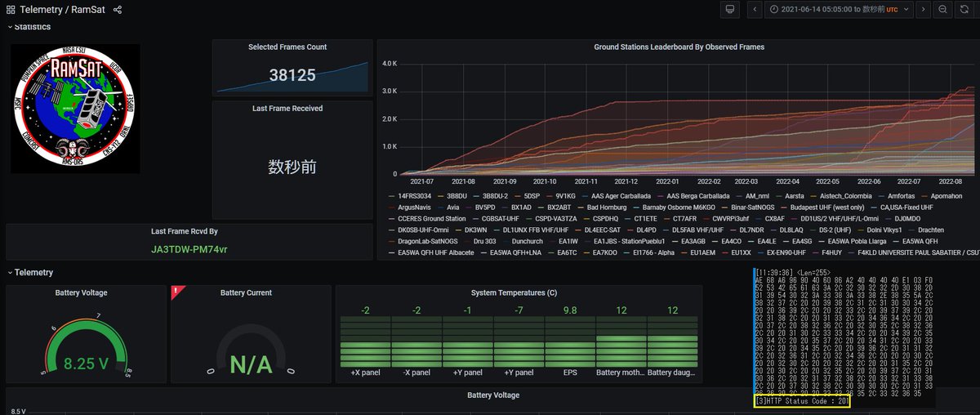Select EA1JBS - StationPueblu1 in the legend
The width and height of the screenshot is (980, 415).
[x=627, y=242]
